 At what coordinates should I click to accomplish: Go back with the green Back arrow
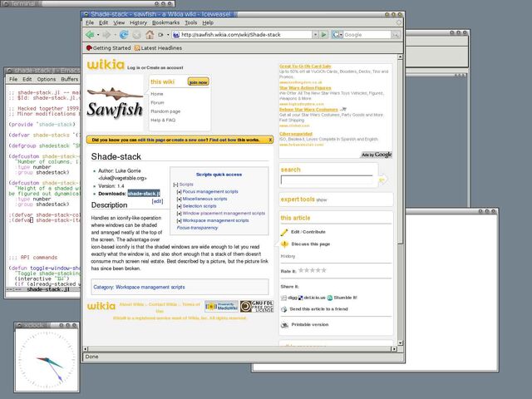pyautogui.click(x=90, y=35)
